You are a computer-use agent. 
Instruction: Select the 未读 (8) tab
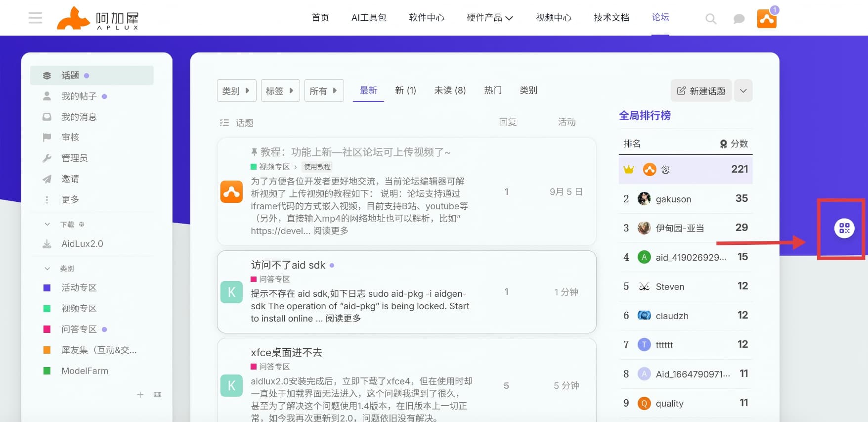[450, 90]
